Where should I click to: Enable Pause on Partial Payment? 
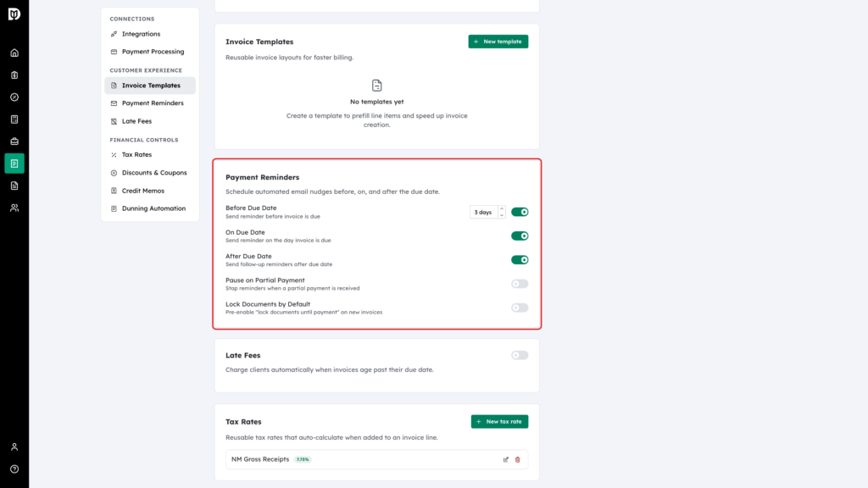coord(520,284)
